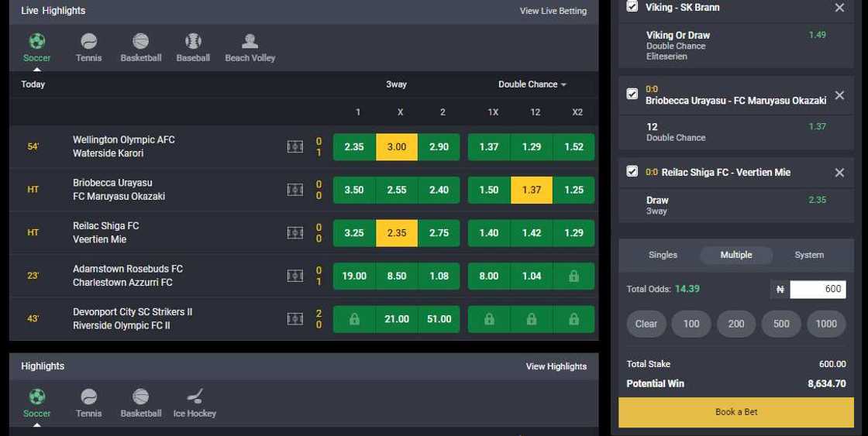Image resolution: width=868 pixels, height=436 pixels.
Task: Click View Highlights link
Action: (x=556, y=366)
